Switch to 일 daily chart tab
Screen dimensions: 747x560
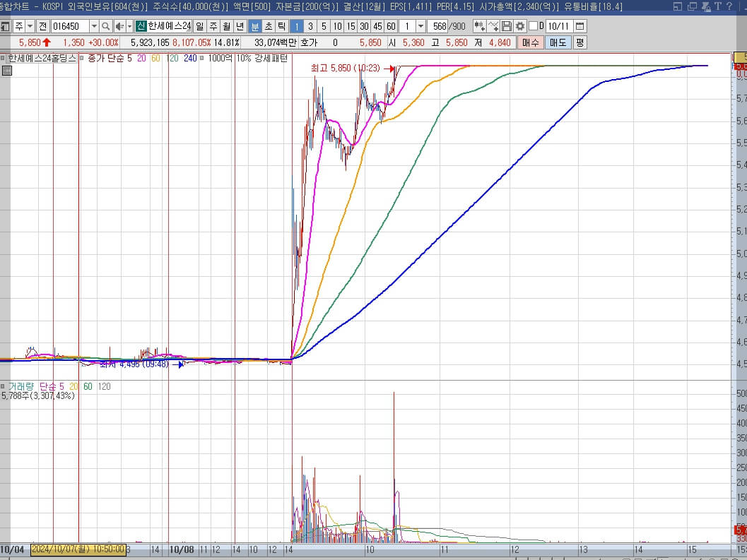point(199,25)
